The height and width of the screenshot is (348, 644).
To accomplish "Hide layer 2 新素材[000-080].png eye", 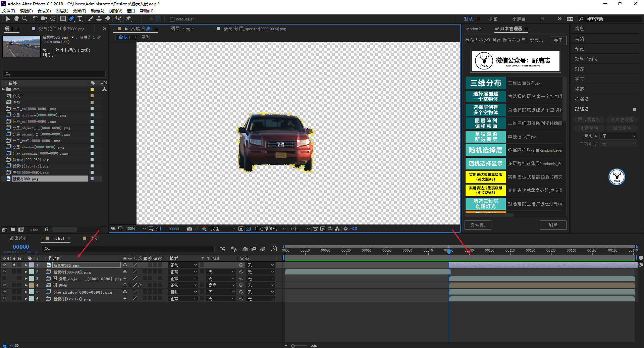I will click(4, 272).
